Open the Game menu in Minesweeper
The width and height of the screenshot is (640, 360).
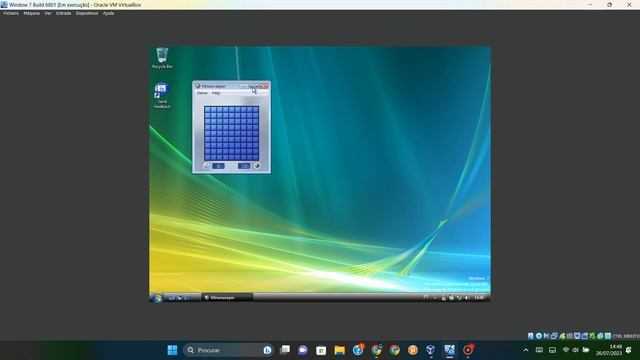tap(202, 93)
